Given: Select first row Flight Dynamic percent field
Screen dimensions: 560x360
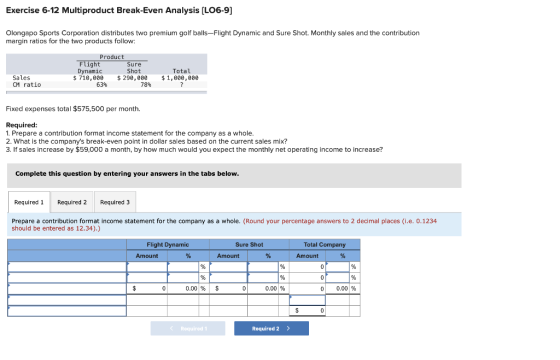Looking at the screenshot, I should pyautogui.click(x=183, y=267).
